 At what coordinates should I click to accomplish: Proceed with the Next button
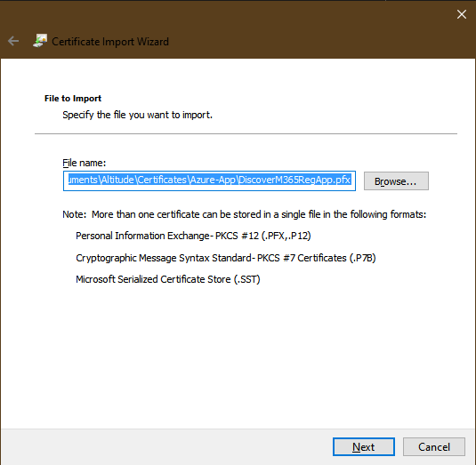363,446
